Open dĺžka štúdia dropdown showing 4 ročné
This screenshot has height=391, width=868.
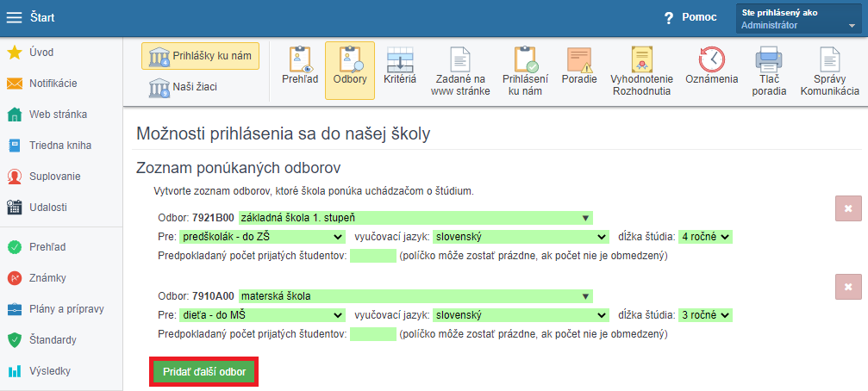point(705,237)
